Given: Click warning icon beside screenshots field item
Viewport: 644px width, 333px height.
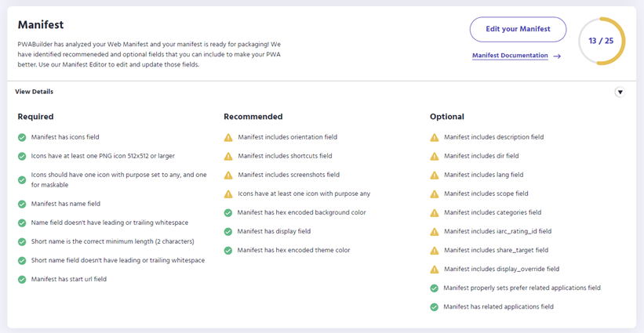Looking at the screenshot, I should coord(228,175).
